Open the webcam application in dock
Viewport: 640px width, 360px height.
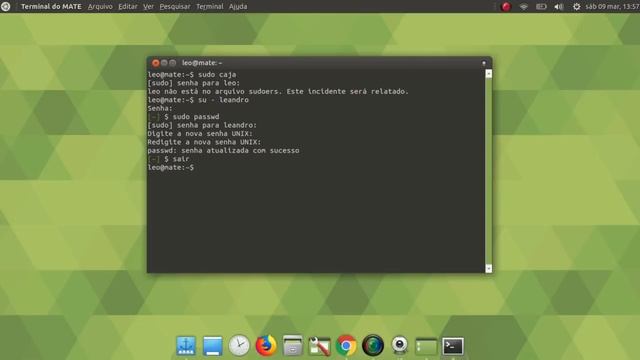(x=400, y=346)
